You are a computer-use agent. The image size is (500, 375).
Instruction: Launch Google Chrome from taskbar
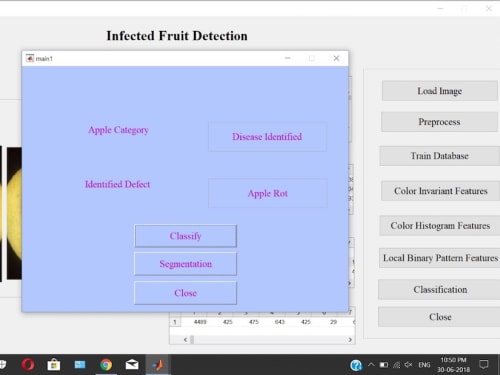106,365
